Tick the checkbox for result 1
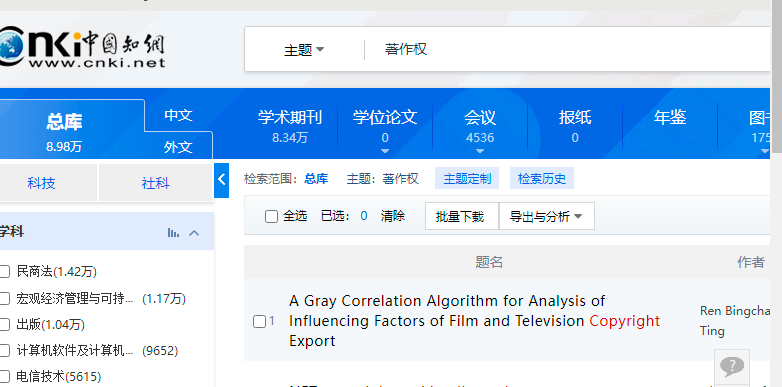This screenshot has height=387, width=782. click(x=259, y=322)
